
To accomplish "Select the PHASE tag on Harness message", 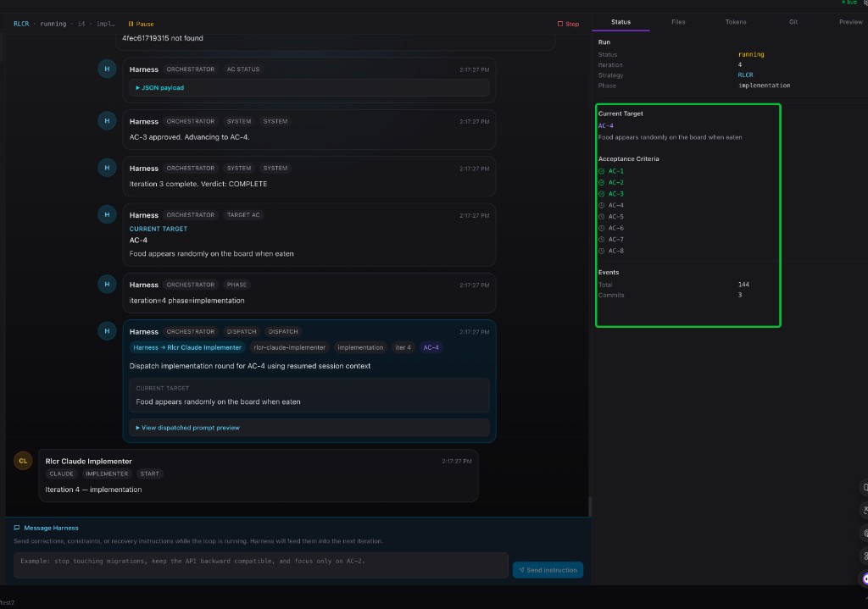I will click(236, 285).
